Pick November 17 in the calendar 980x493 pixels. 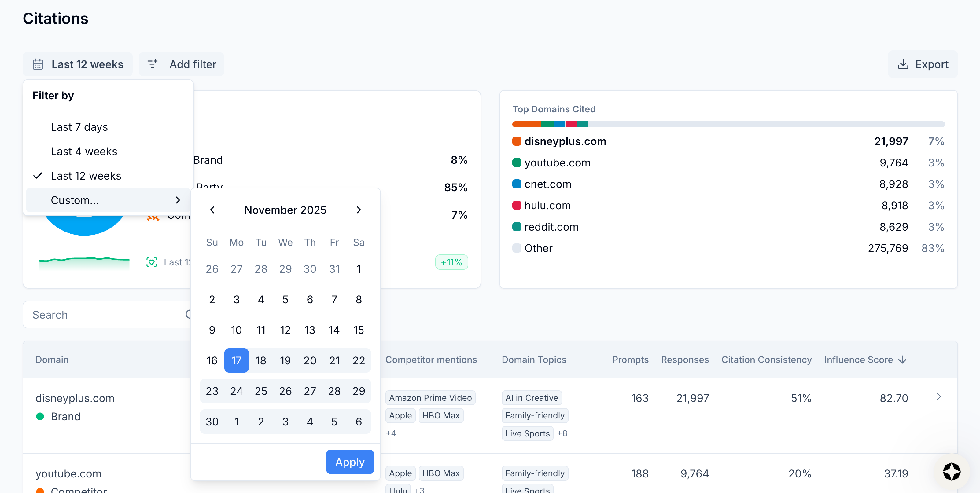coord(236,360)
